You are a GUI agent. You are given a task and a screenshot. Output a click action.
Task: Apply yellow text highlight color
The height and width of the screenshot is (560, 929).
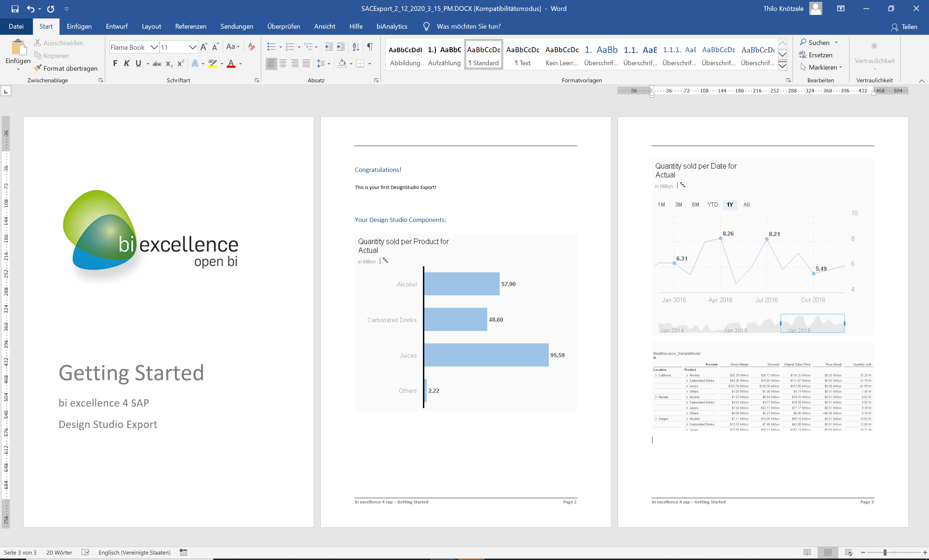(213, 63)
